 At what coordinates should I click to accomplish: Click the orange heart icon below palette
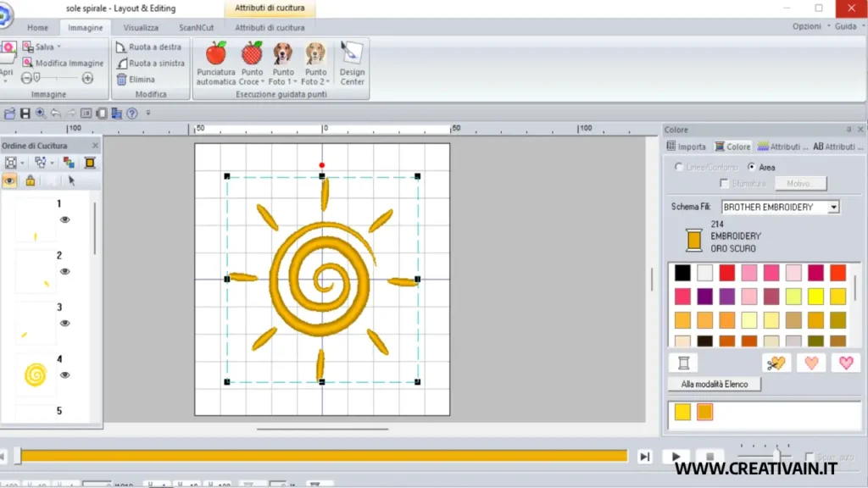click(811, 363)
